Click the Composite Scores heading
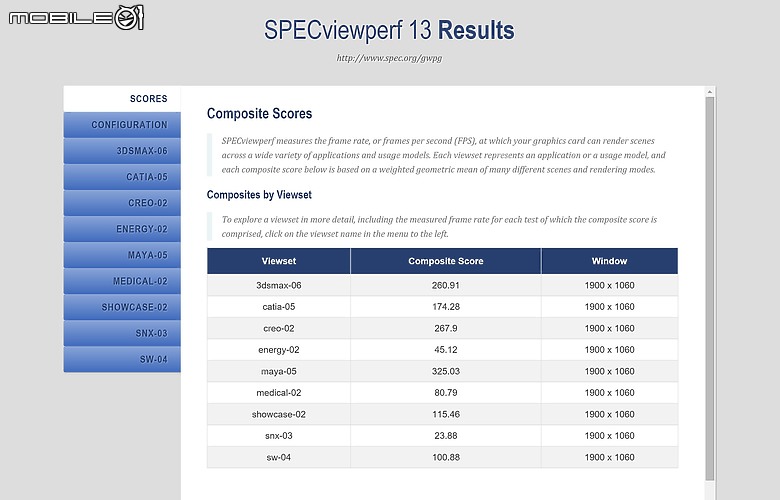 coord(259,113)
